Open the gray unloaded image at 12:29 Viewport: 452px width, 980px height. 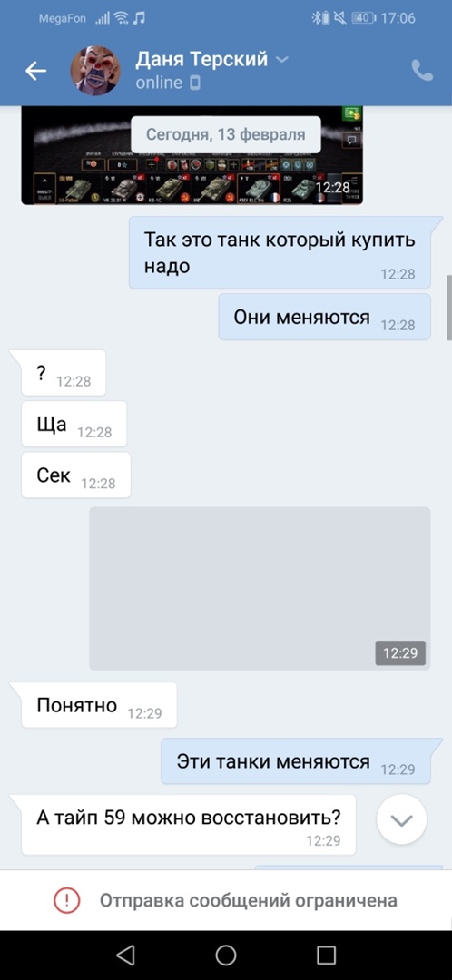tap(260, 588)
